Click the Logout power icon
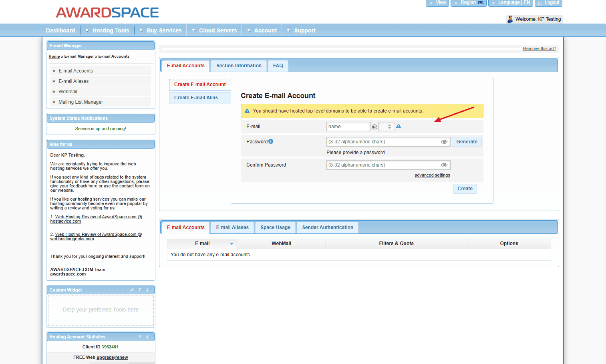Image resolution: width=606 pixels, height=364 pixels. (x=540, y=3)
